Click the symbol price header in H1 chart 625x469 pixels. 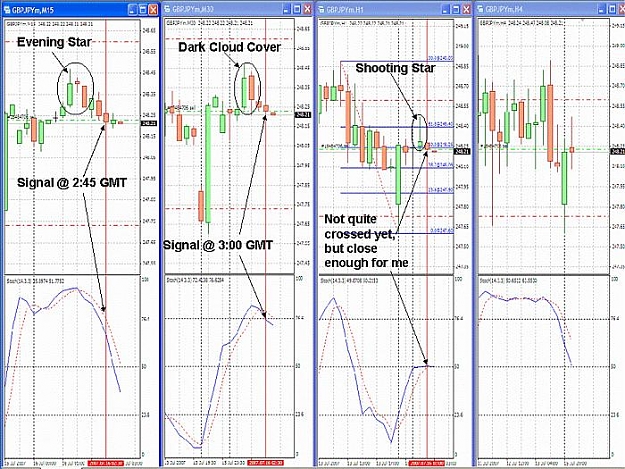[x=362, y=24]
